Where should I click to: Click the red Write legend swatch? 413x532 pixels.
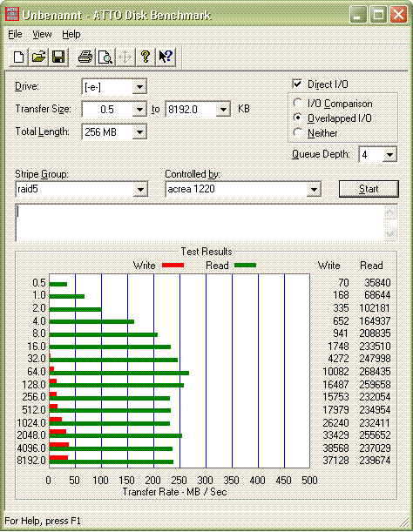click(173, 265)
